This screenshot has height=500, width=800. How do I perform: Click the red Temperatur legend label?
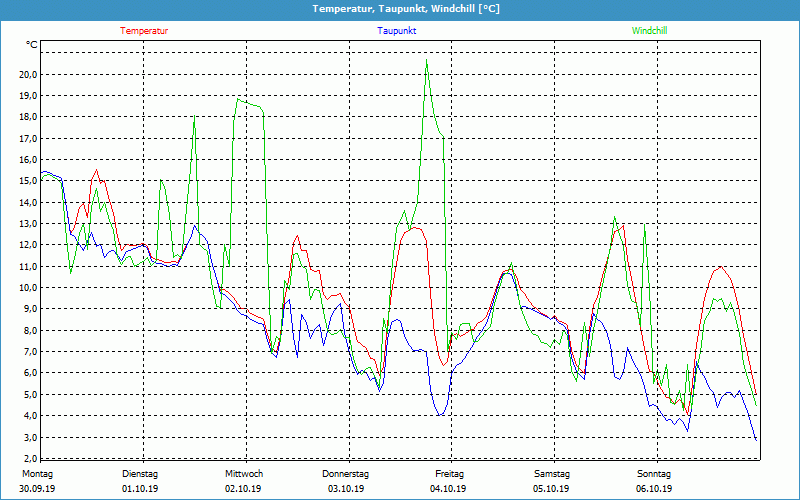pyautogui.click(x=144, y=31)
